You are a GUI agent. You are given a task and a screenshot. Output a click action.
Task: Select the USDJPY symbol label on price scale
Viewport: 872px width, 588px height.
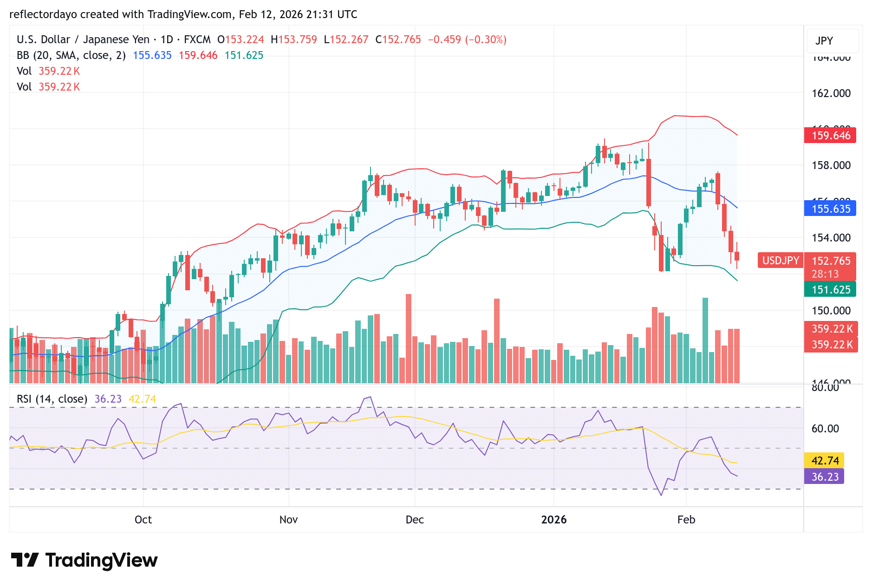point(780,261)
